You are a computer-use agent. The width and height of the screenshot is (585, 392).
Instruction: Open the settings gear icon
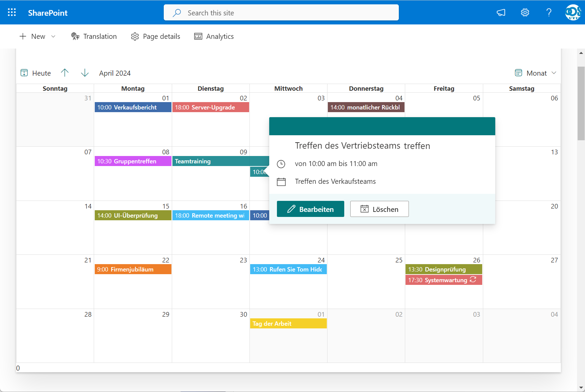(525, 13)
